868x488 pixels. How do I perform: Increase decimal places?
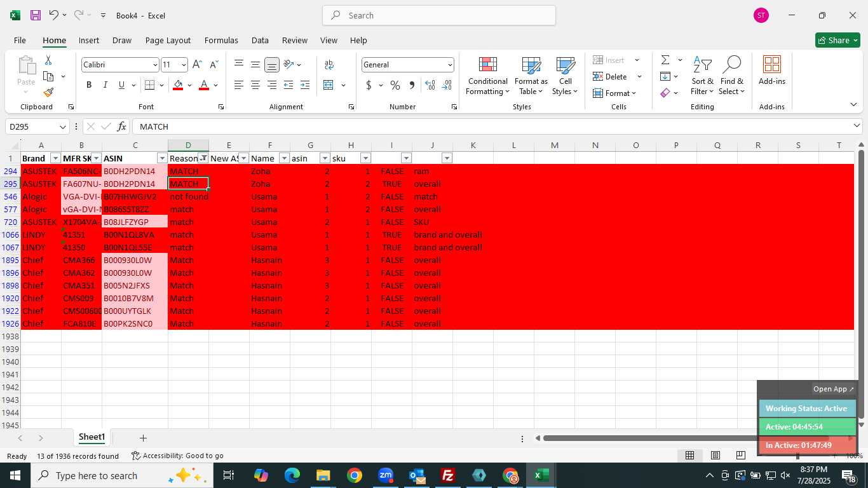pos(430,85)
